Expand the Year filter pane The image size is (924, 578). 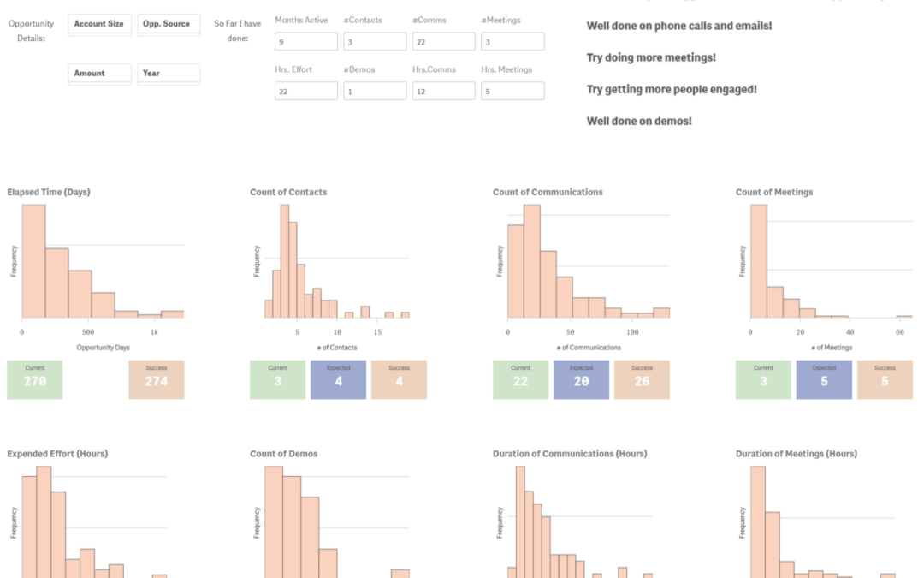[169, 74]
